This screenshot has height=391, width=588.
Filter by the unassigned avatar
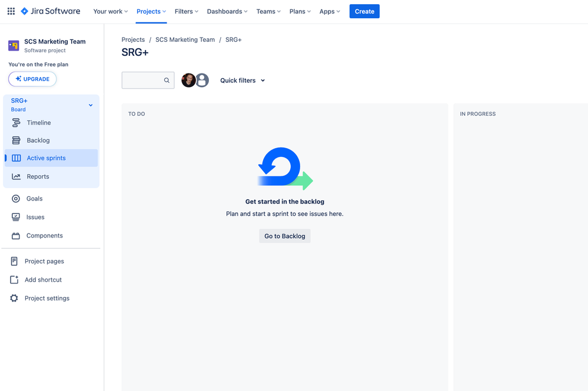pos(202,80)
